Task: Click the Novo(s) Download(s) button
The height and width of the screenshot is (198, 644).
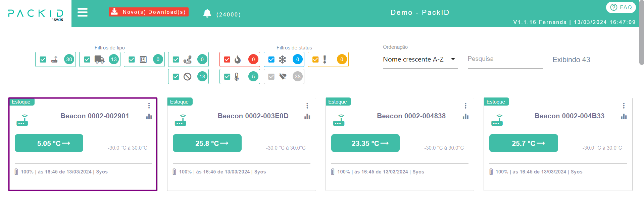Action: 148,12
